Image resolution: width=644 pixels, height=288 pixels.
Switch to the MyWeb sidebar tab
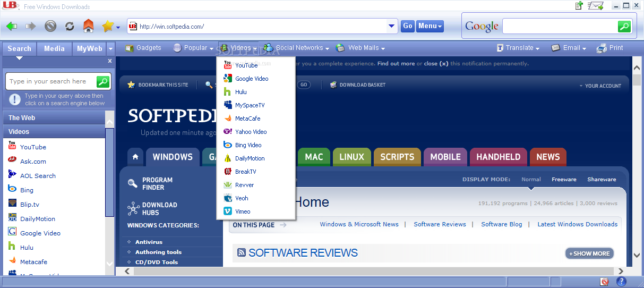pos(89,48)
